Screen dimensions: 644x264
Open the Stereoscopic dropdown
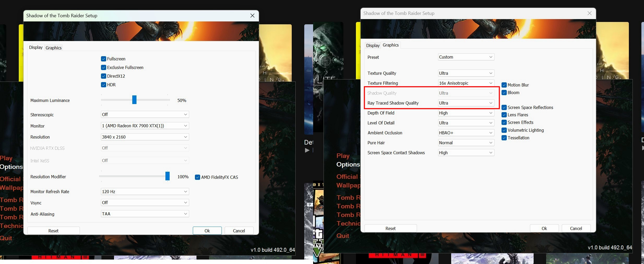coord(145,114)
